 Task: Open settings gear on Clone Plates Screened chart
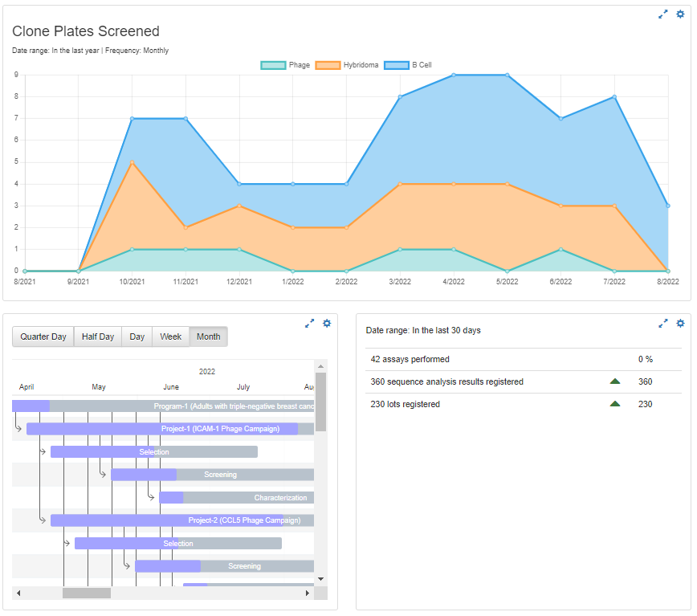pyautogui.click(x=679, y=14)
